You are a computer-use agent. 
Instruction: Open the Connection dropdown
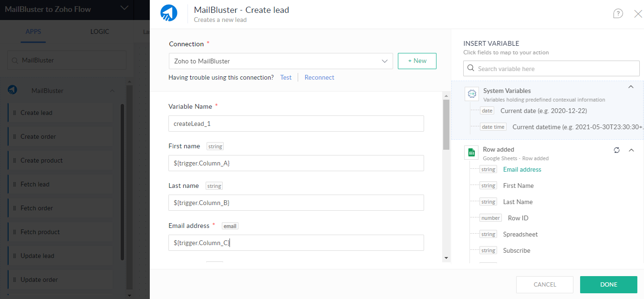point(281,61)
